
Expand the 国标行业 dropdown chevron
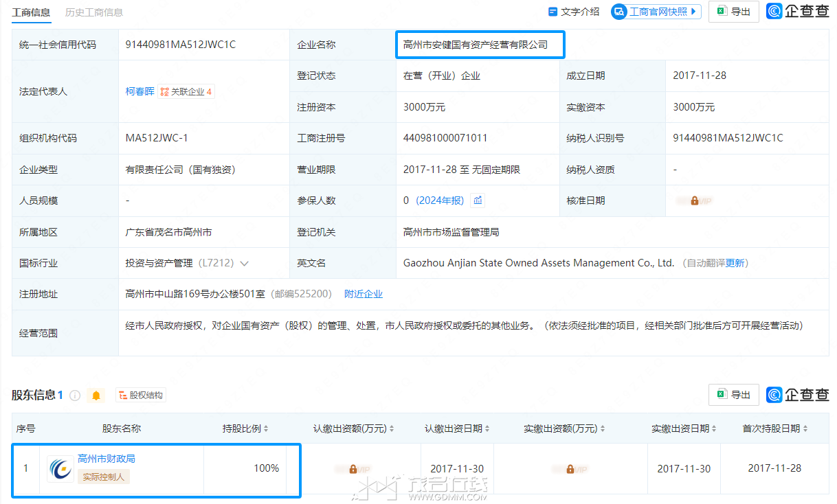click(244, 264)
